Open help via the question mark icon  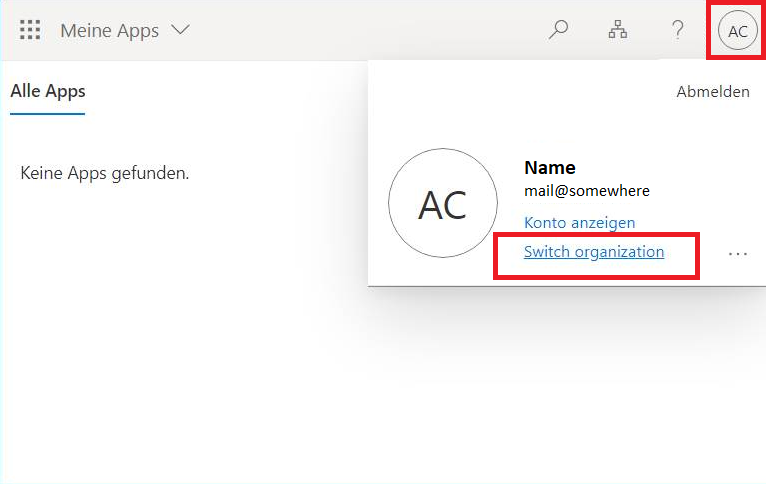[678, 30]
